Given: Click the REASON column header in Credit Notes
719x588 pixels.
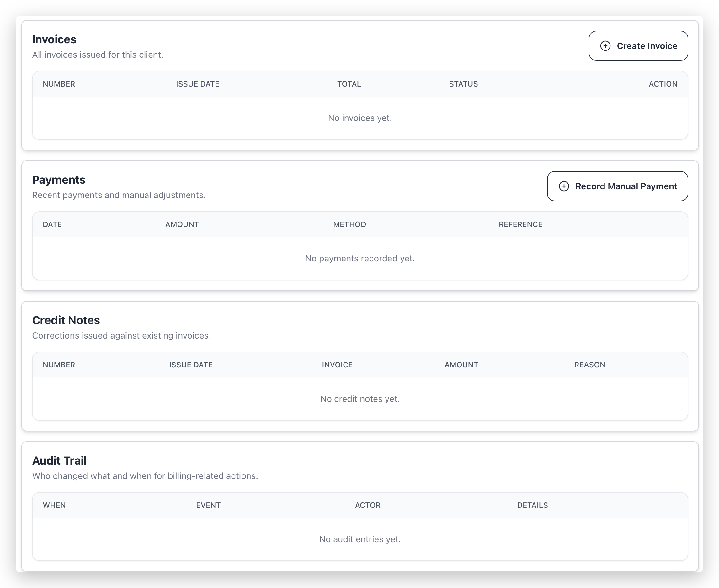Looking at the screenshot, I should [589, 365].
